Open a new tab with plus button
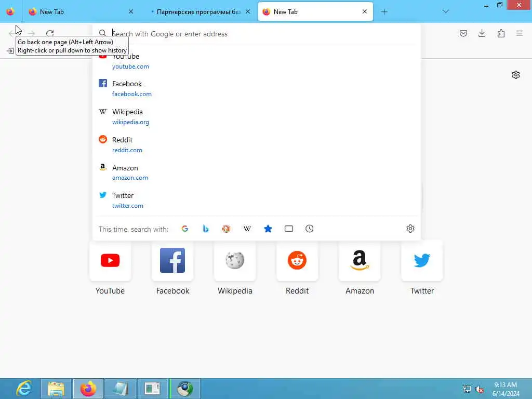The image size is (532, 399). (x=384, y=12)
